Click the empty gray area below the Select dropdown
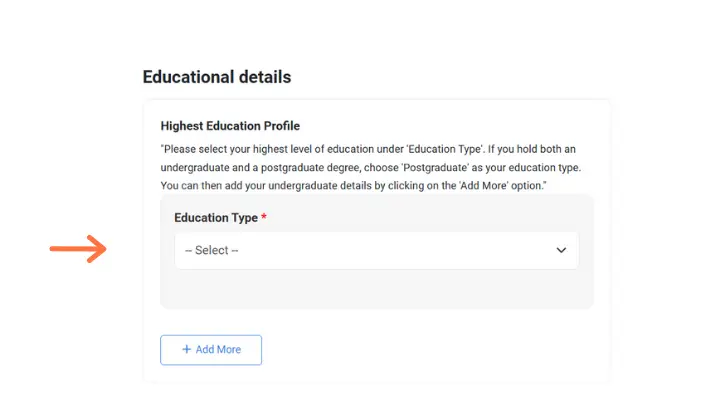The image size is (720, 420). pos(377,288)
